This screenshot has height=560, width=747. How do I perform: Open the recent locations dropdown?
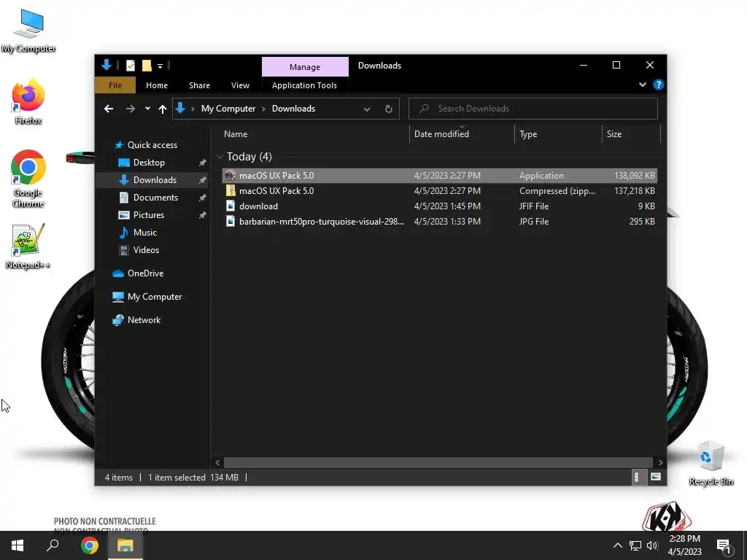[x=147, y=109]
